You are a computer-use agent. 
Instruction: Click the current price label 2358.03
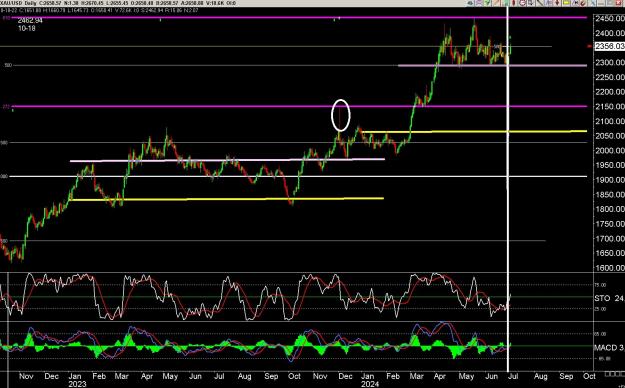[609, 46]
